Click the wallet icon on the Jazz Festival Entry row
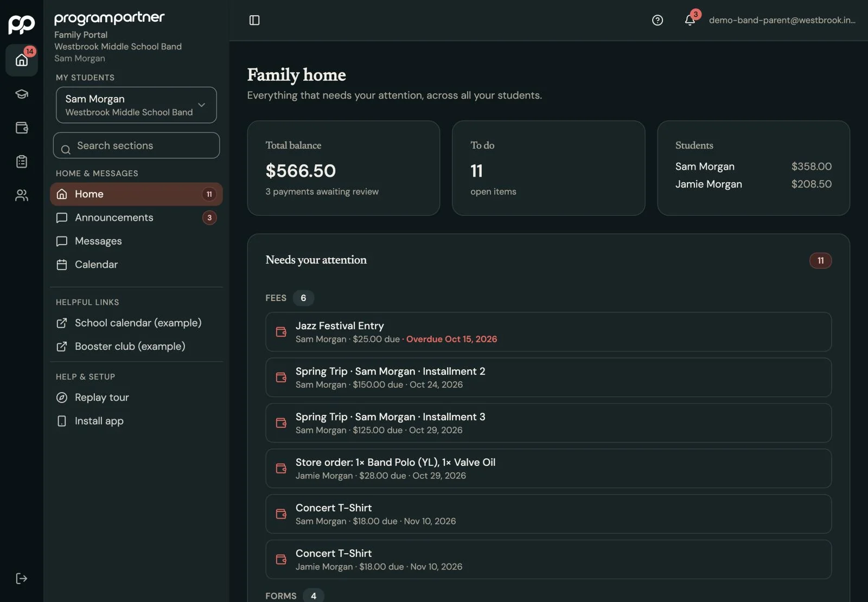The width and height of the screenshot is (868, 602). pyautogui.click(x=281, y=332)
